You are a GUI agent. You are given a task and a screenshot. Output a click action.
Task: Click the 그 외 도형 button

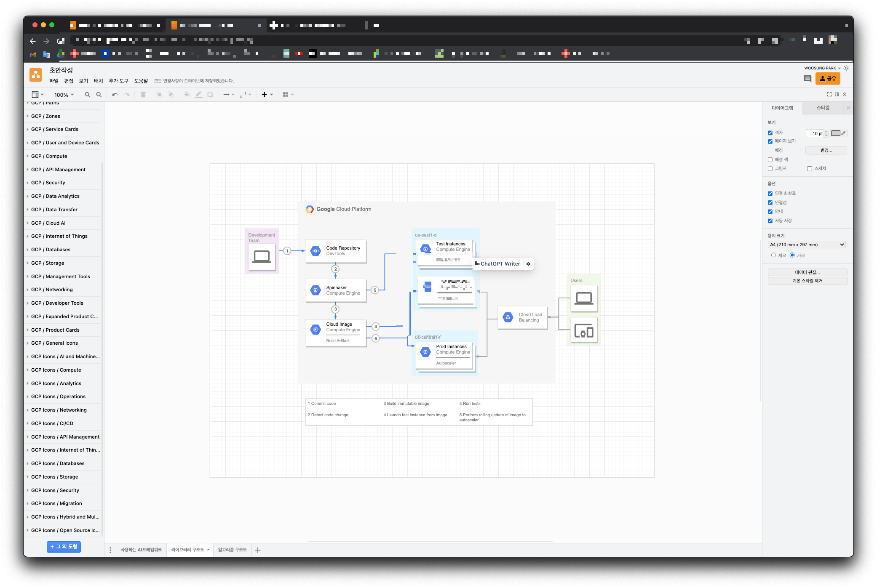click(64, 547)
